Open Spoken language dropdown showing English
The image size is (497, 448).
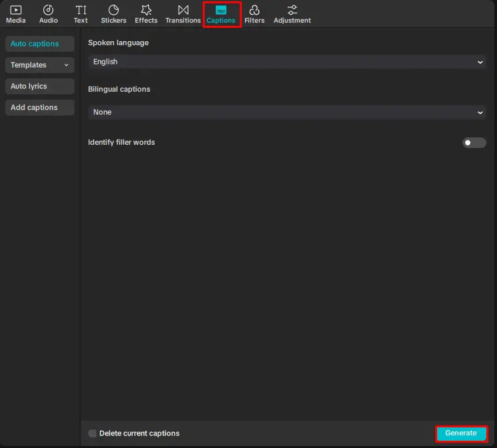287,62
